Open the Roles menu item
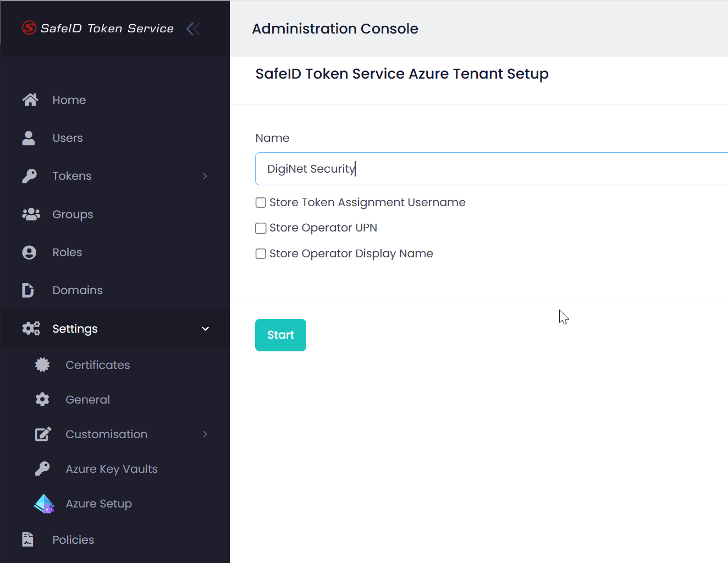The image size is (728, 563). pos(67,252)
